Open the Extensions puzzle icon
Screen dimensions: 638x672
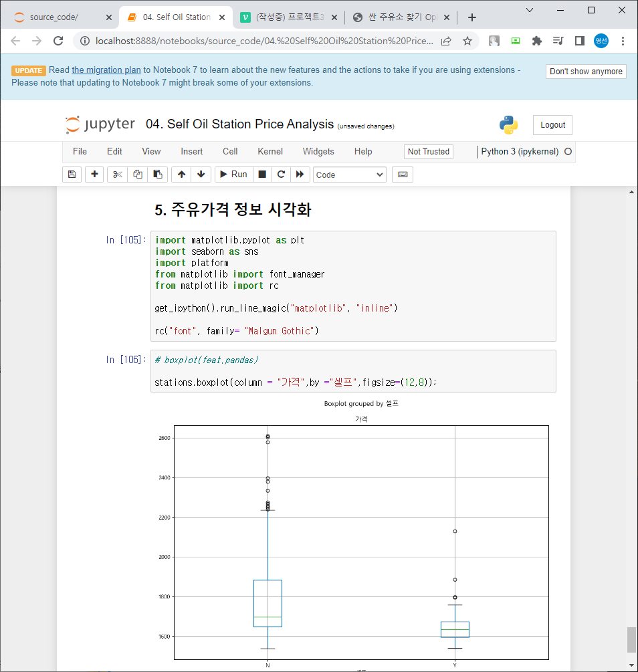537,41
